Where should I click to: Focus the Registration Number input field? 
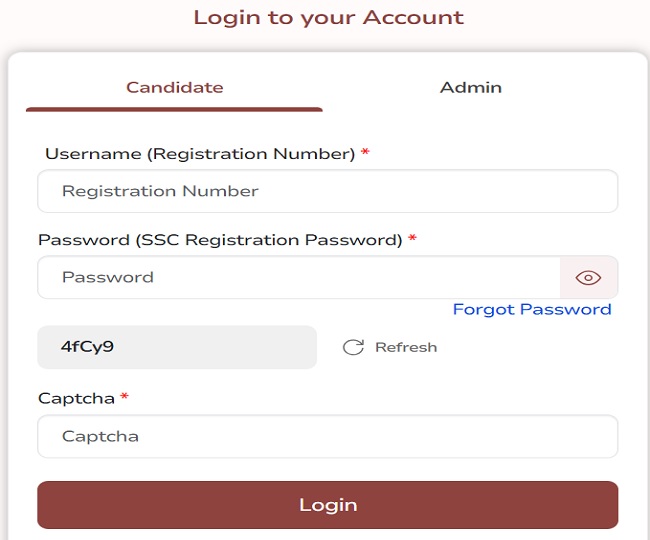(x=327, y=191)
